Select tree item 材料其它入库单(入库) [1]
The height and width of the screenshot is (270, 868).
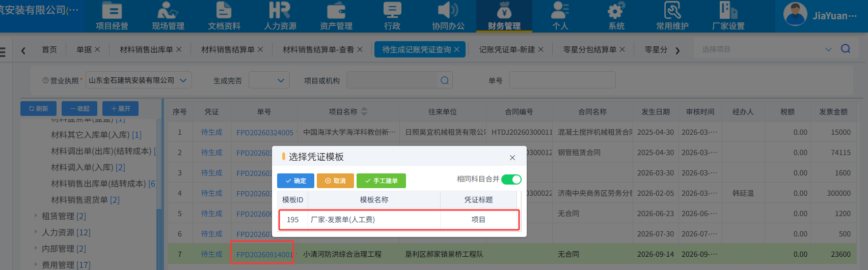point(96,134)
